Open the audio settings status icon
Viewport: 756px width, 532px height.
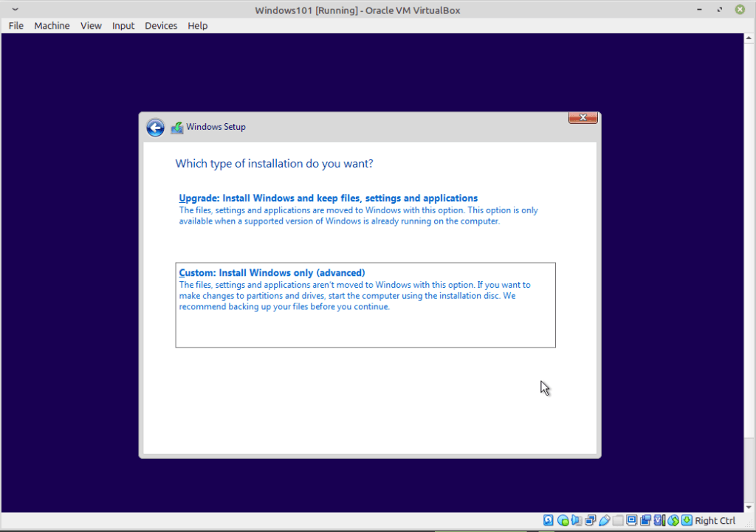(577, 520)
